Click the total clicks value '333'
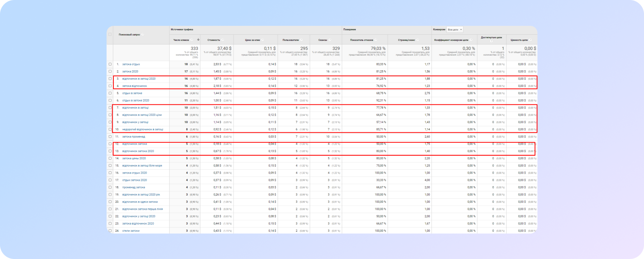The width and height of the screenshot is (644, 259). [194, 48]
